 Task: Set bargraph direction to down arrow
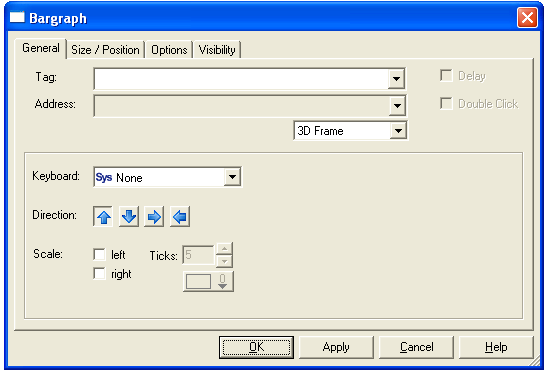129,217
